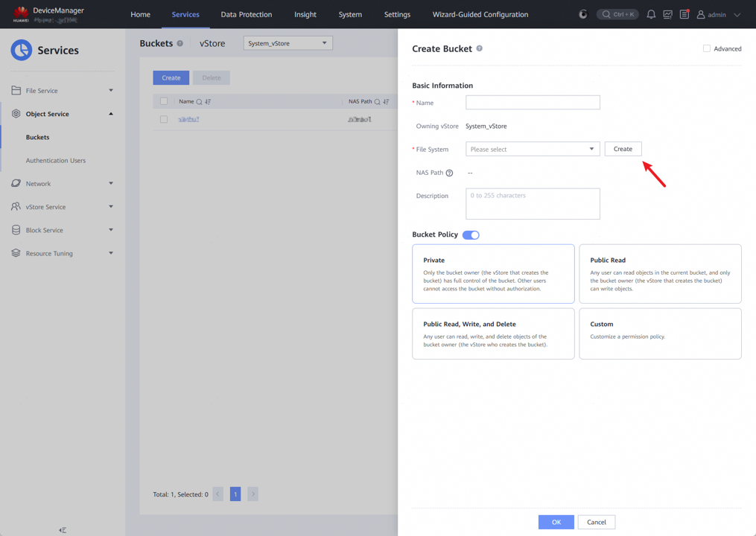Open the System_vStore vStore dropdown
Image resolution: width=756 pixels, height=536 pixels.
click(288, 43)
